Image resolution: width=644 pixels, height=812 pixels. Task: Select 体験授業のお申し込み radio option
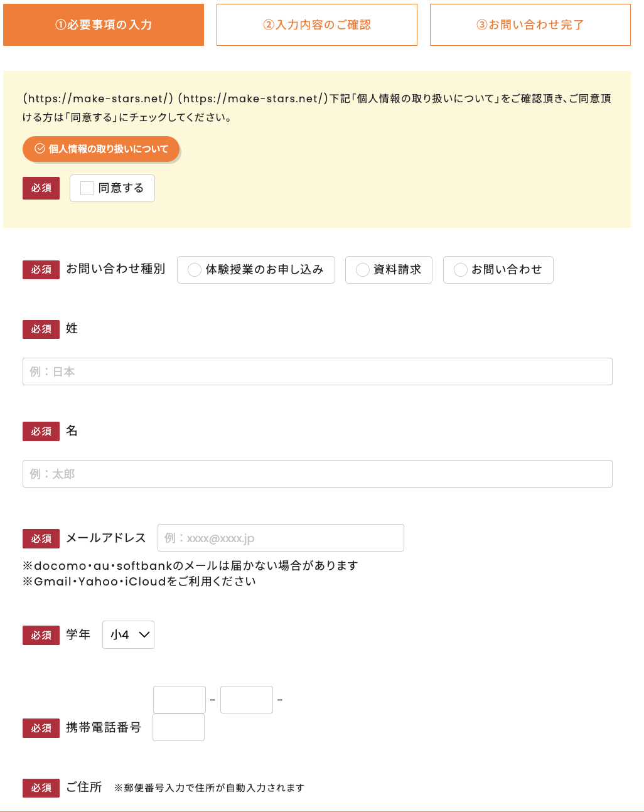click(x=195, y=270)
